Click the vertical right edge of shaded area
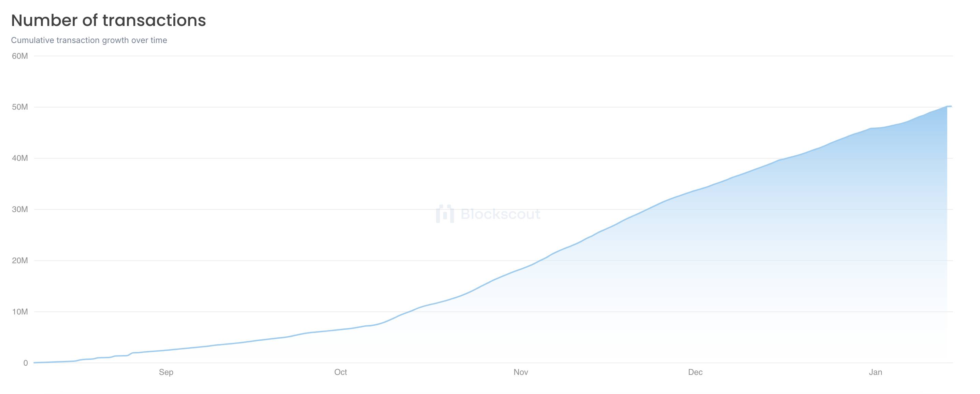980x394 pixels. coord(947,234)
